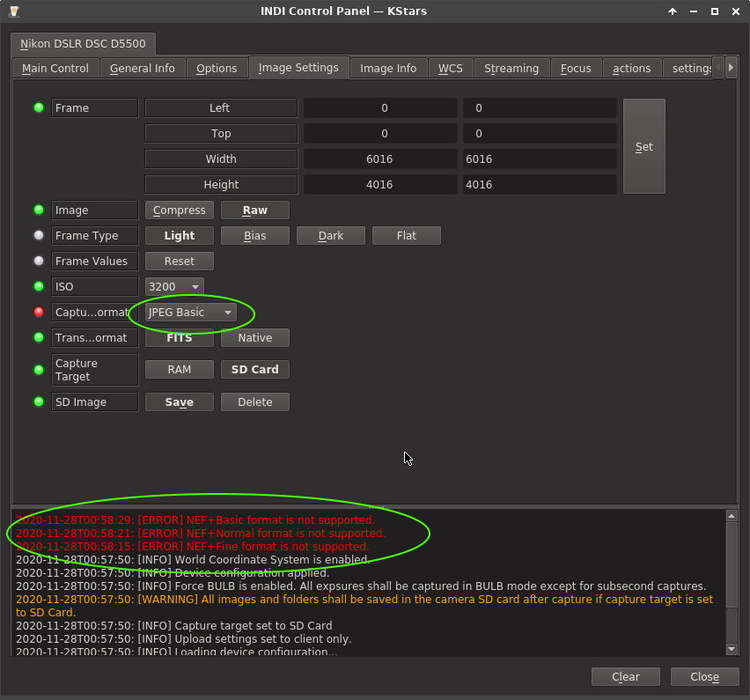This screenshot has height=700, width=750.
Task: Click the green status light for Image
Action: tap(39, 210)
